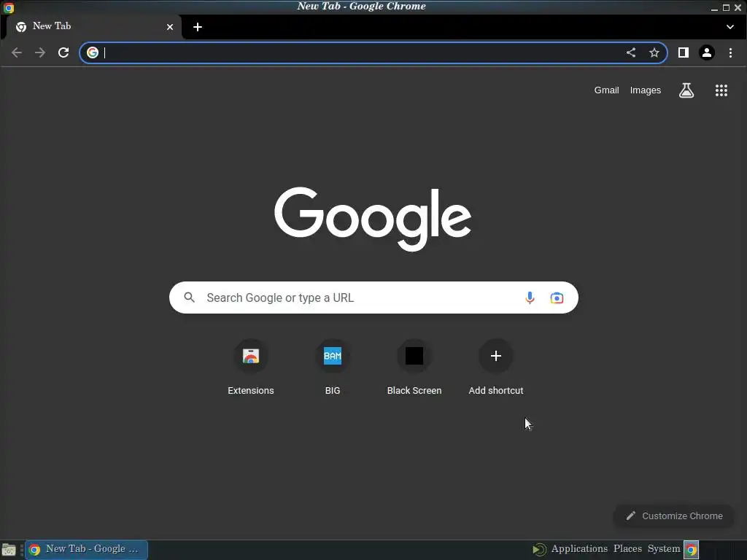Click Chrome taskbar window button
This screenshot has height=560, width=747.
[x=86, y=550]
